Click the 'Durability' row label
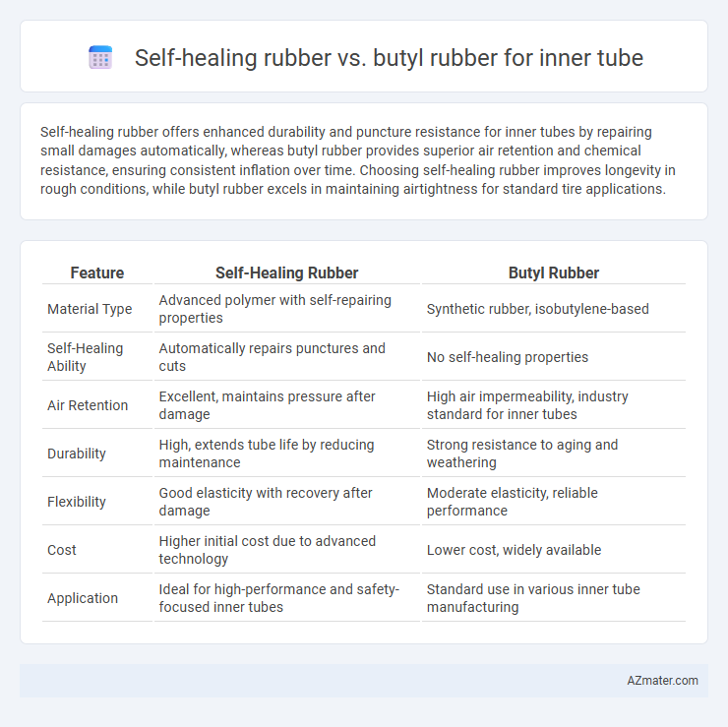 77,454
